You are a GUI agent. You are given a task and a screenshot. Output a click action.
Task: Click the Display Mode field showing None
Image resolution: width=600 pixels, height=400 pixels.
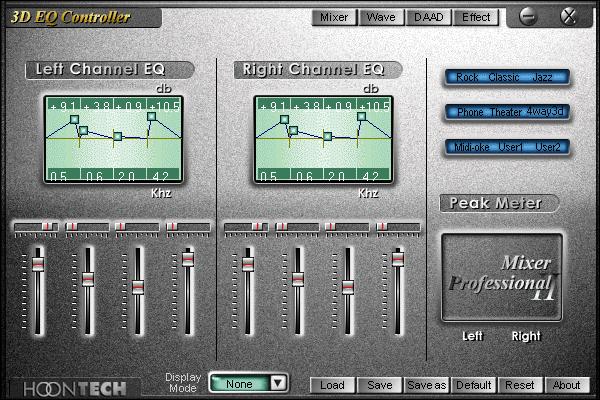tap(241, 383)
